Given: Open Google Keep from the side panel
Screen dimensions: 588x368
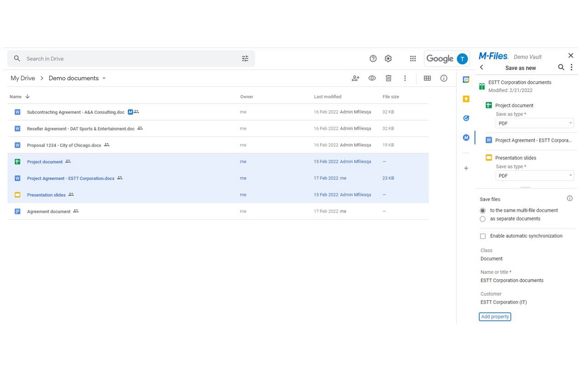Looking at the screenshot, I should [x=466, y=98].
